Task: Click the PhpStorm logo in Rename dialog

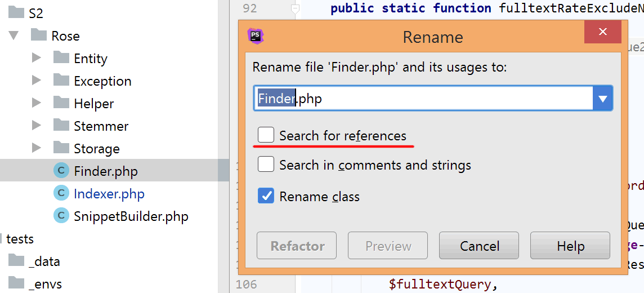Action: pyautogui.click(x=256, y=36)
